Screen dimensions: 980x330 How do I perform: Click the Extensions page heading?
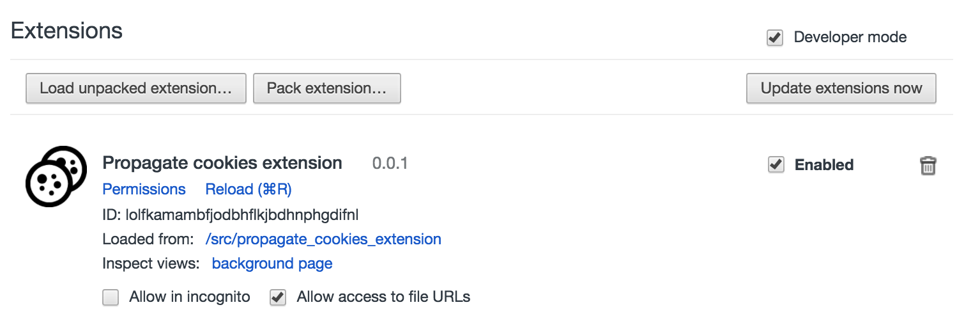click(x=66, y=31)
